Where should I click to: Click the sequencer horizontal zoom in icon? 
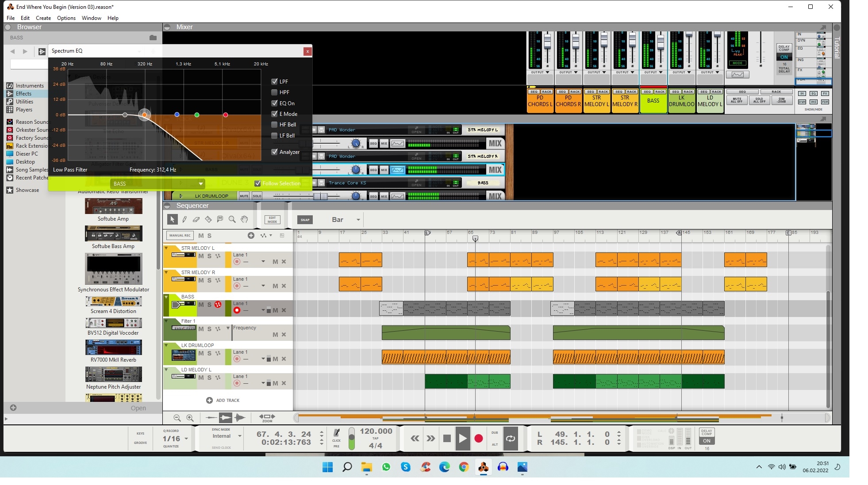tap(190, 418)
